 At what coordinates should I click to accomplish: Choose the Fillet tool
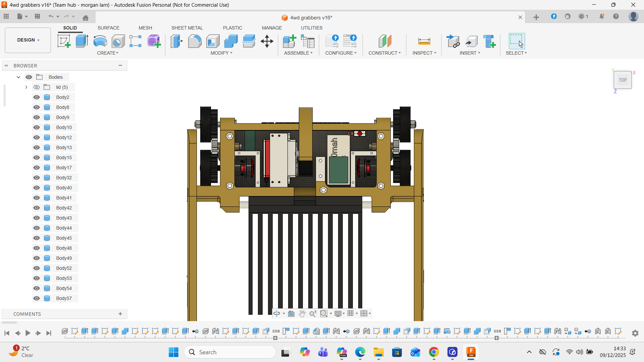195,41
